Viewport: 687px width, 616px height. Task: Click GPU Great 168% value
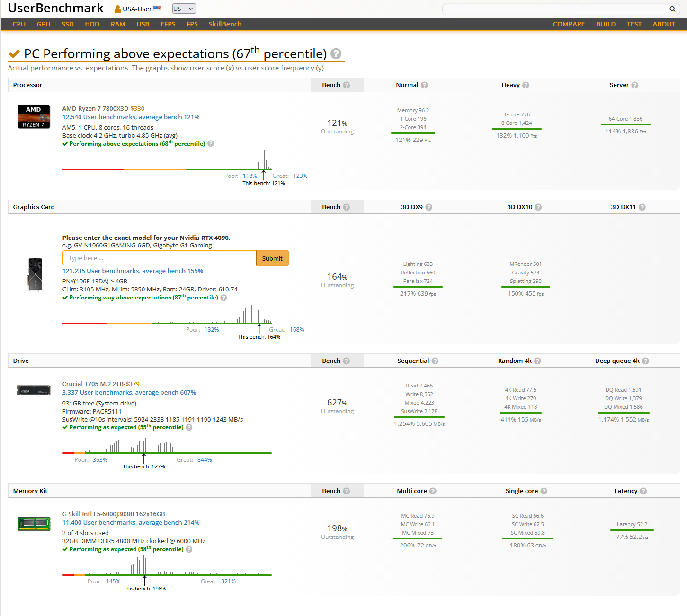coord(297,330)
